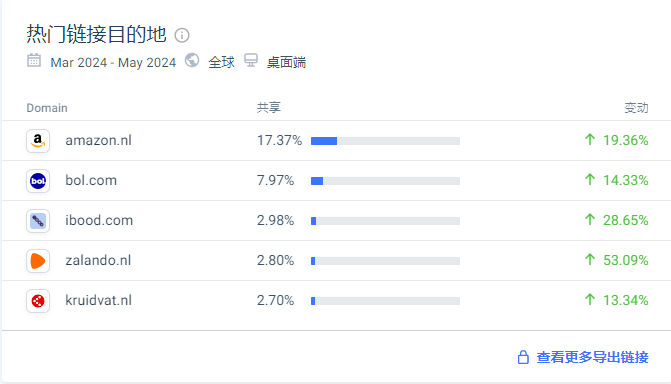Open the amazon.nl domain link
Viewport: 671px width, 384px height.
pyautogui.click(x=98, y=140)
